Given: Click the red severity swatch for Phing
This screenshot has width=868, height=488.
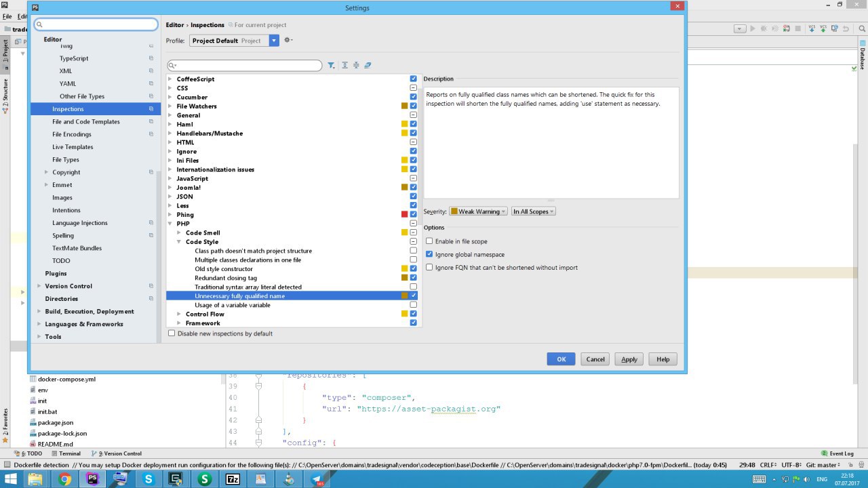Looking at the screenshot, I should pos(405,214).
